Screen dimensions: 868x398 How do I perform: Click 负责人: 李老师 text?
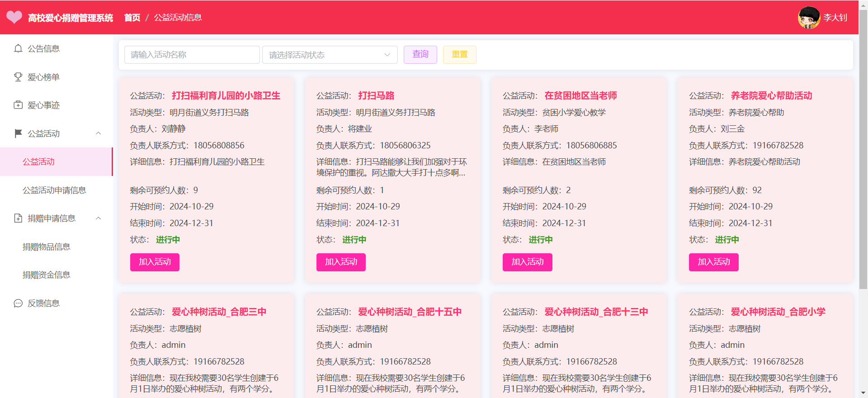(x=530, y=129)
